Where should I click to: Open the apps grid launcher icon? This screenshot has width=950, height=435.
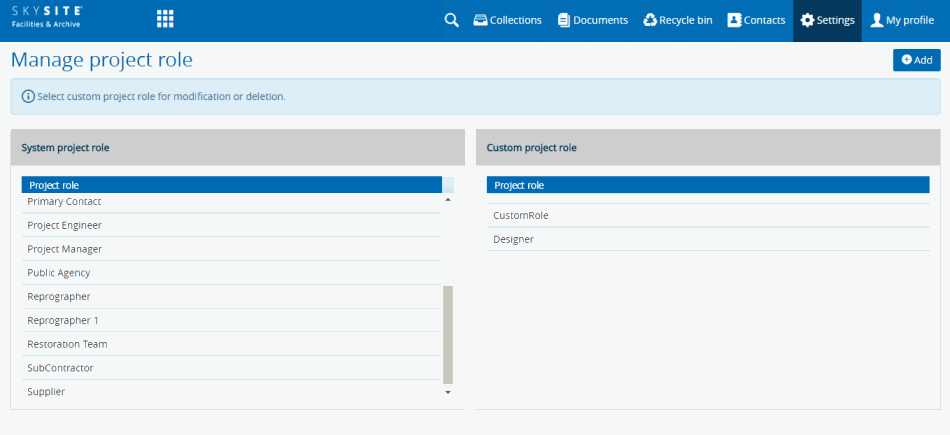[165, 19]
